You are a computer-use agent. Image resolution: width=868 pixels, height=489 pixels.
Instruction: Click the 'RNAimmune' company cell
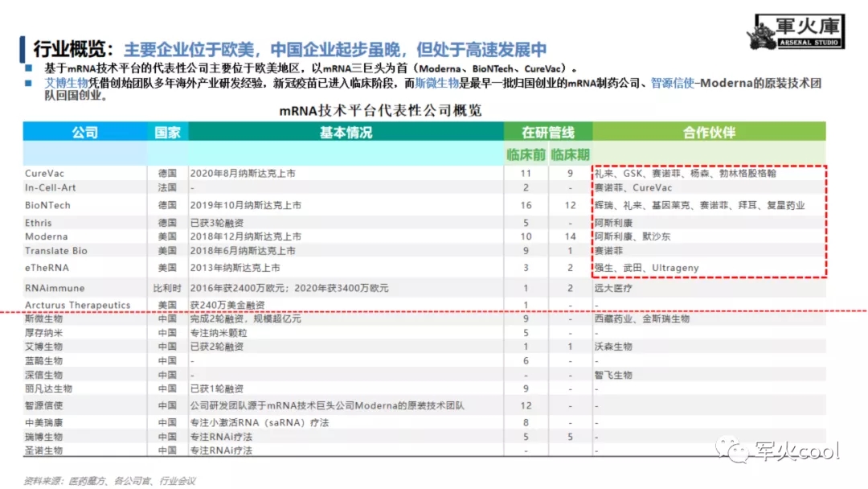(x=55, y=288)
